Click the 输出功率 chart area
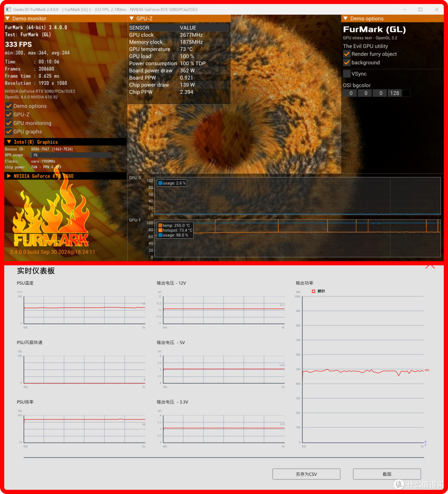Screen dimensions: 448x494 click(363, 369)
